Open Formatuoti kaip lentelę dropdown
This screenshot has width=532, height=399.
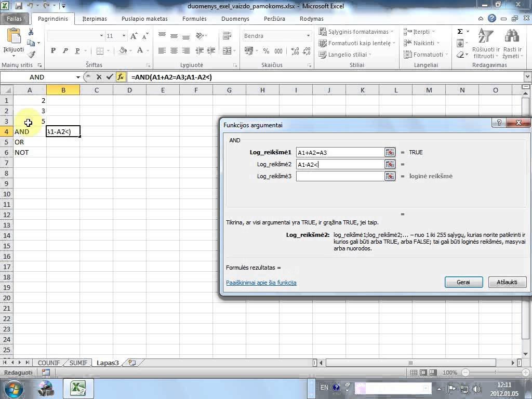[357, 43]
